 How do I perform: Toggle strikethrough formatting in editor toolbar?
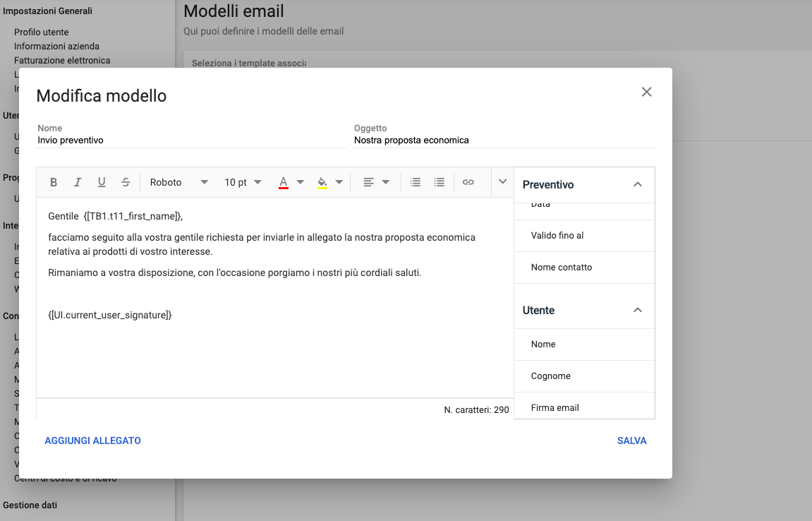click(126, 182)
